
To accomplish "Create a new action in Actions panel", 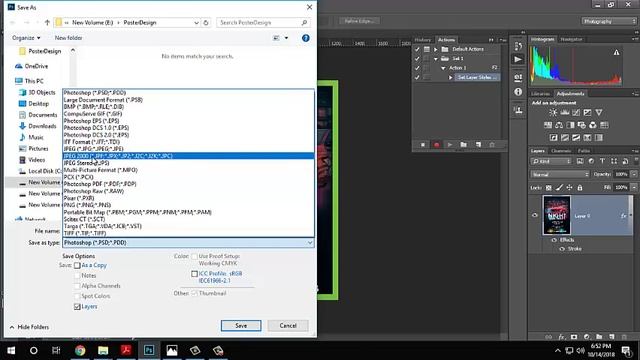I will (478, 144).
